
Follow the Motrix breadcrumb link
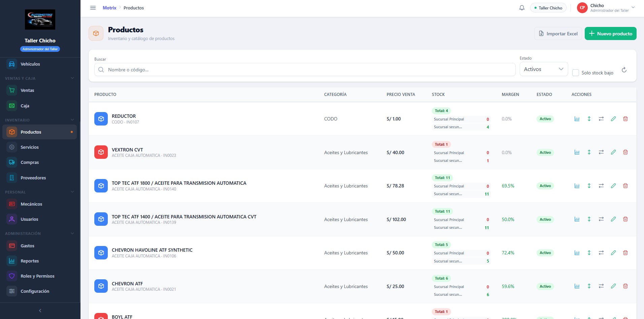tap(109, 8)
